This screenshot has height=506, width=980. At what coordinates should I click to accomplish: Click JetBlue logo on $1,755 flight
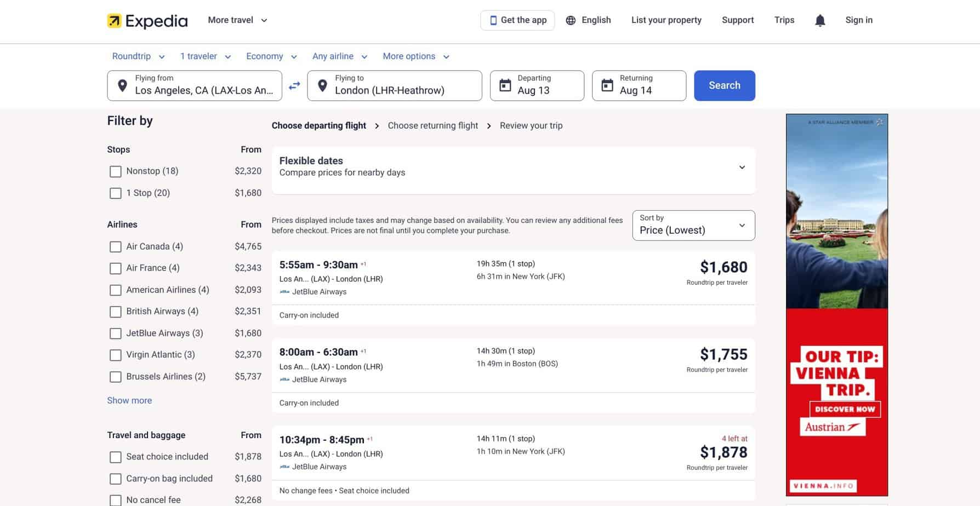click(284, 380)
